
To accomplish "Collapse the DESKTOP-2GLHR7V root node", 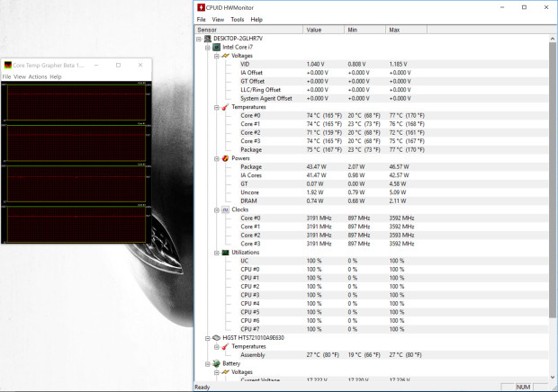I will (199, 39).
